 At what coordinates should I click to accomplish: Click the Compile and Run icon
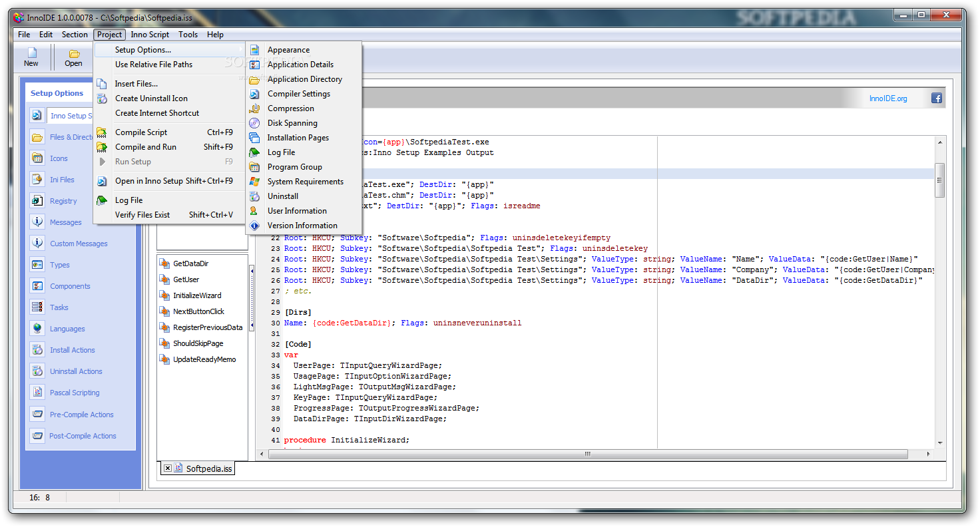click(x=102, y=147)
